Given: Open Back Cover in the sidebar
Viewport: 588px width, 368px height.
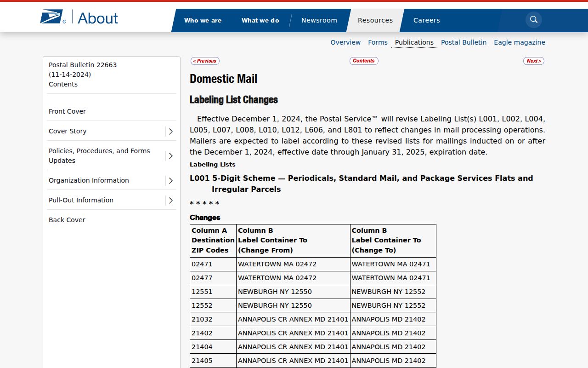Looking at the screenshot, I should pos(67,220).
